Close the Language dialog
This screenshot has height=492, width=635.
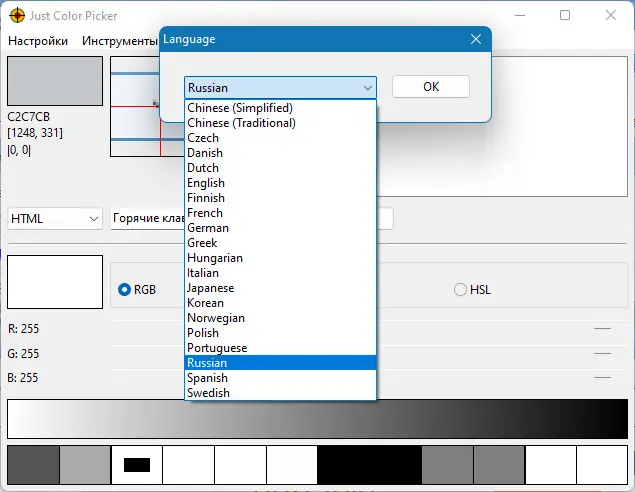(x=476, y=39)
